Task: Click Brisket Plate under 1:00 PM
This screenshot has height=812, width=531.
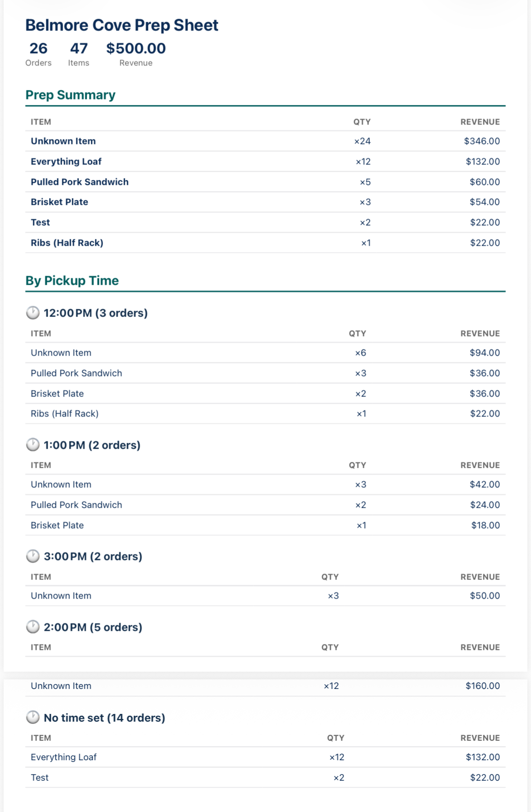Action: coord(57,525)
